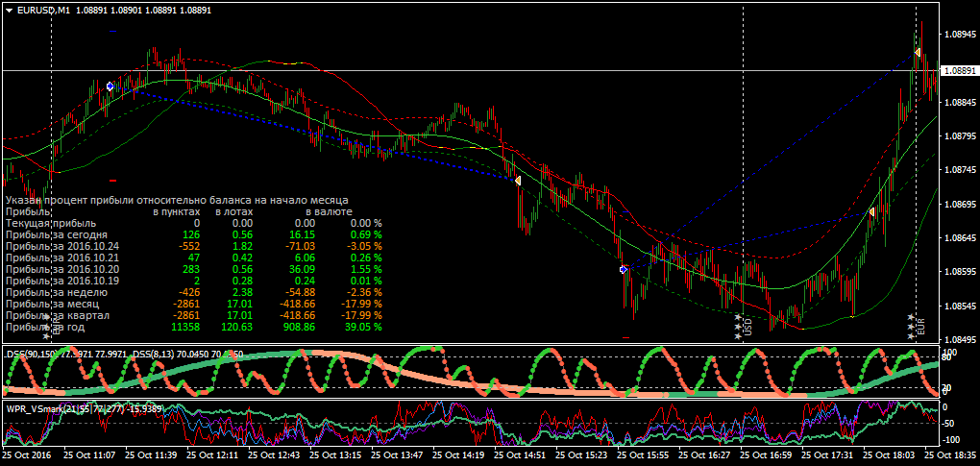
Task: Select the blue buy arrow near 11:07
Action: pyautogui.click(x=110, y=86)
